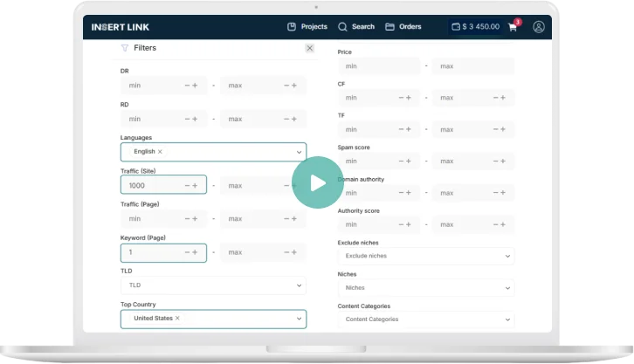634x364 pixels.
Task: Increase the DR max value with plus
Action: (294, 86)
